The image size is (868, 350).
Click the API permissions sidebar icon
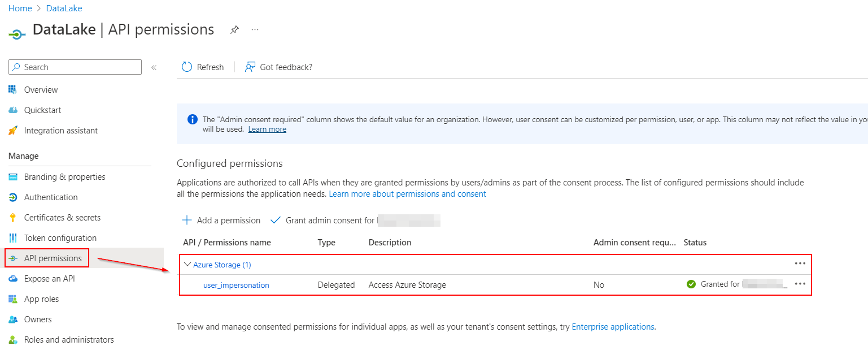tap(13, 258)
